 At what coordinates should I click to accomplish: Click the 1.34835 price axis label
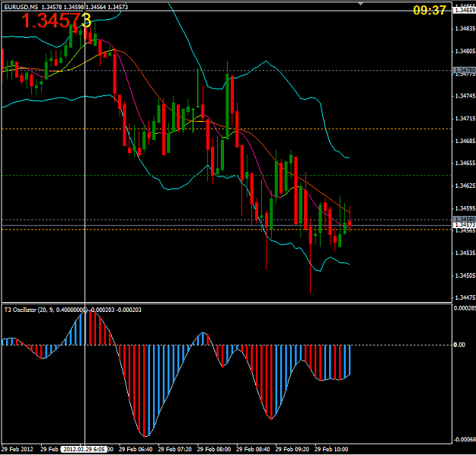point(465,28)
